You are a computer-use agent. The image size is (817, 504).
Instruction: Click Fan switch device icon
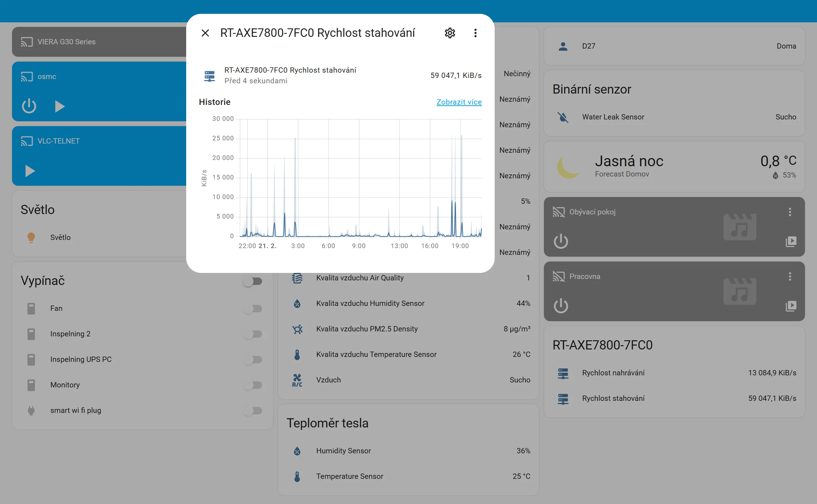[31, 308]
